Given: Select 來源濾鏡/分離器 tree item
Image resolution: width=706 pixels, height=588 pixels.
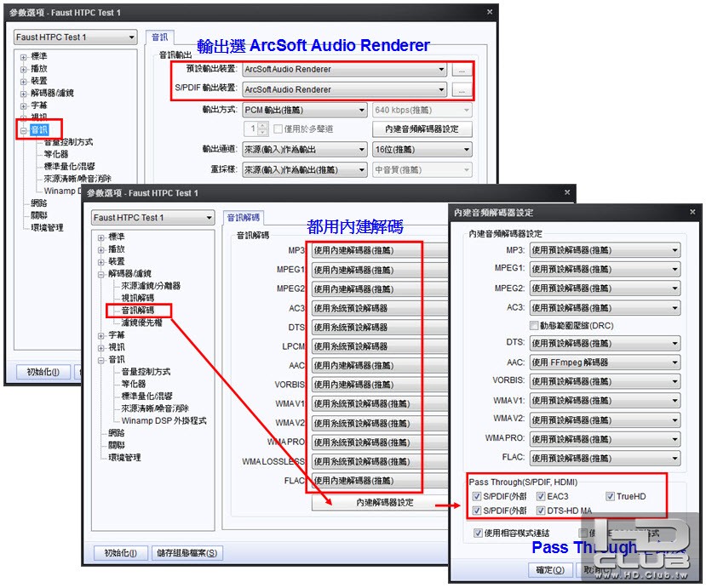Looking at the screenshot, I should [x=151, y=286].
